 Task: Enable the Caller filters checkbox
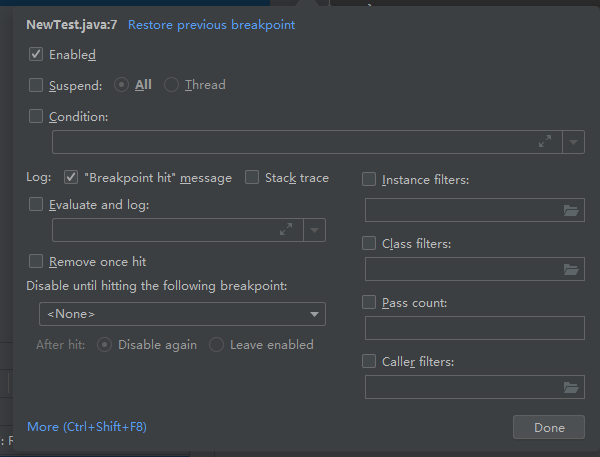pos(369,361)
